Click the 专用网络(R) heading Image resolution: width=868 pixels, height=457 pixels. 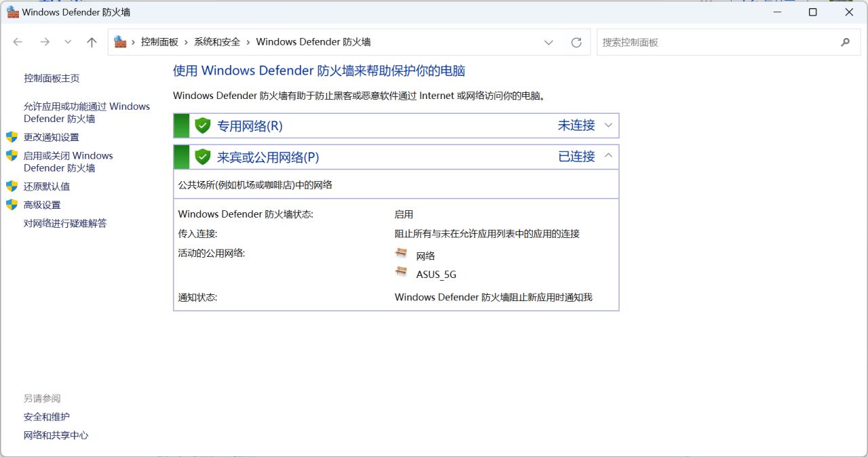tap(250, 126)
